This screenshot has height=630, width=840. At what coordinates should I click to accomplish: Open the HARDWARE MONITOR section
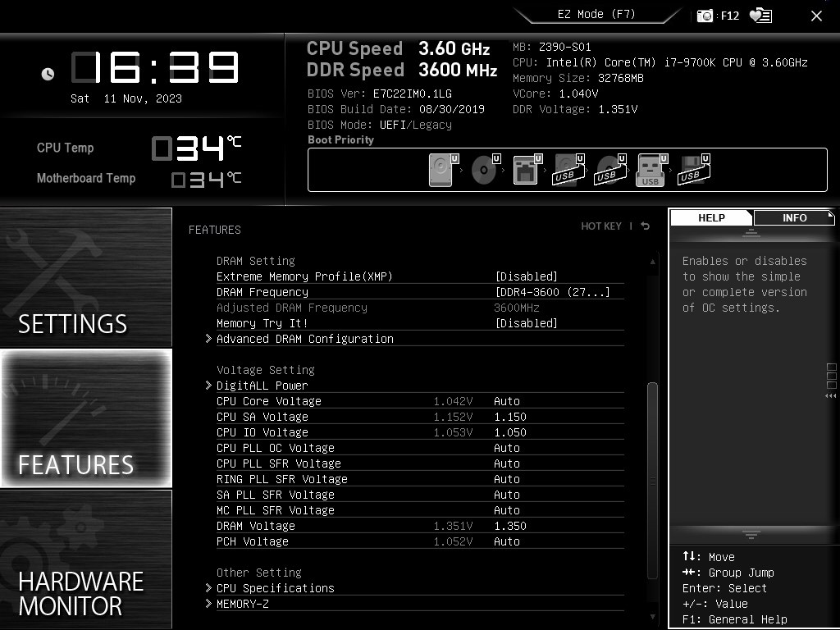86,559
